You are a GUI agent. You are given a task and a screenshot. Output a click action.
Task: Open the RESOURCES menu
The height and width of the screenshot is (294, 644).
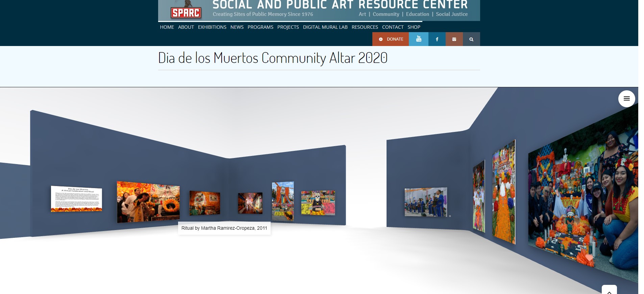click(x=365, y=27)
